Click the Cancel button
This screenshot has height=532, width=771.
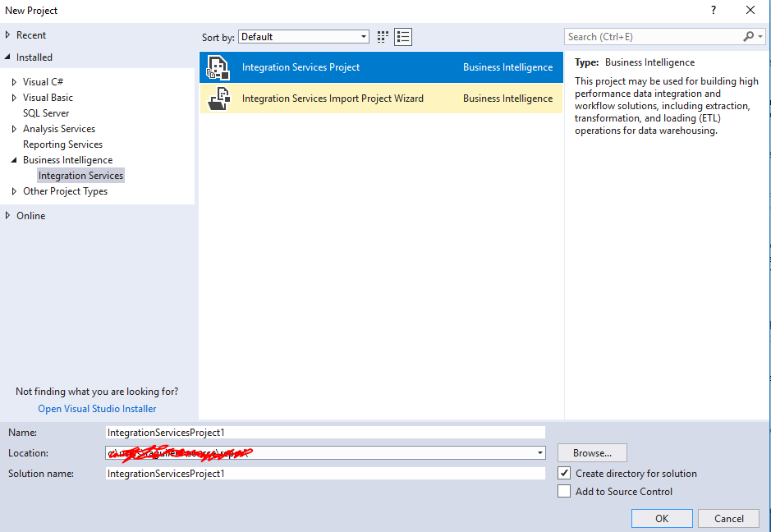click(x=728, y=518)
